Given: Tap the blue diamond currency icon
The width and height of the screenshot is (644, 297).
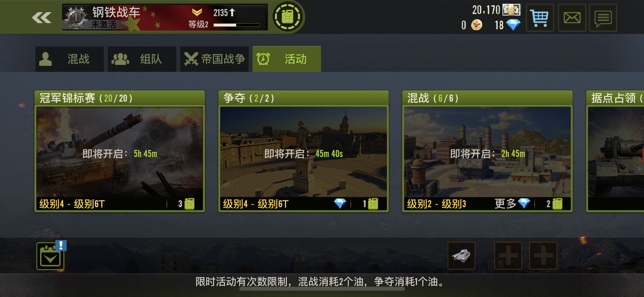Looking at the screenshot, I should (514, 25).
